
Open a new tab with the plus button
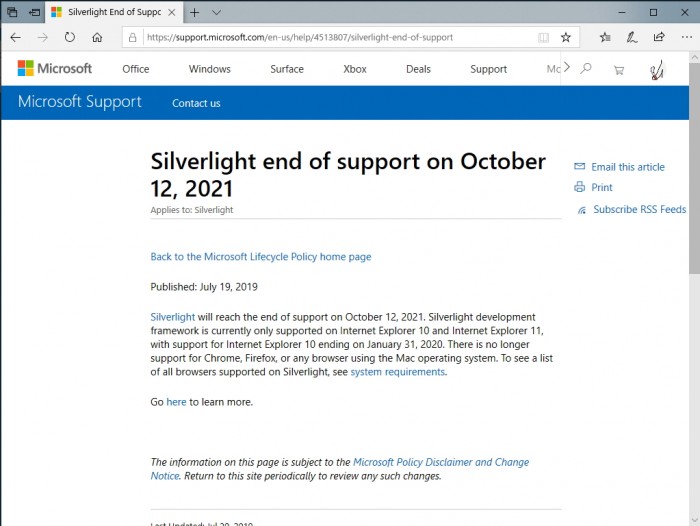(x=194, y=12)
